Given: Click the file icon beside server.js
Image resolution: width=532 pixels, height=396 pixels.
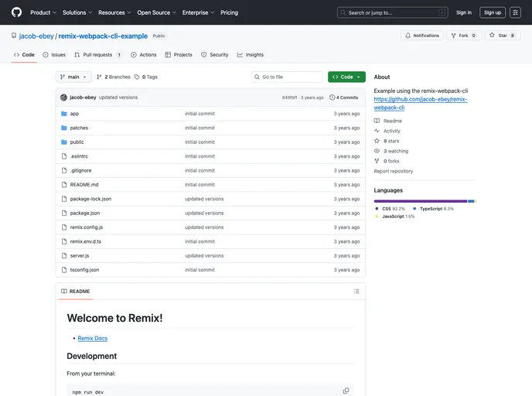Looking at the screenshot, I should (63, 255).
